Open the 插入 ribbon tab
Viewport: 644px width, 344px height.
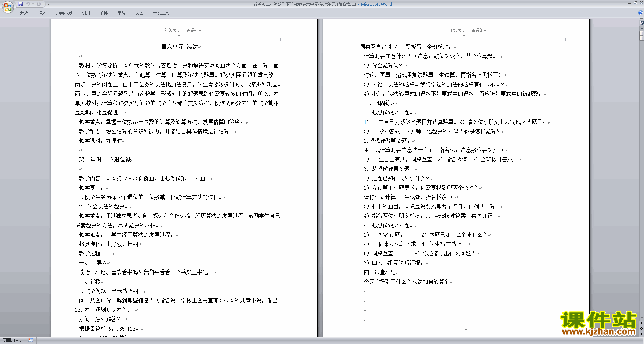42,13
